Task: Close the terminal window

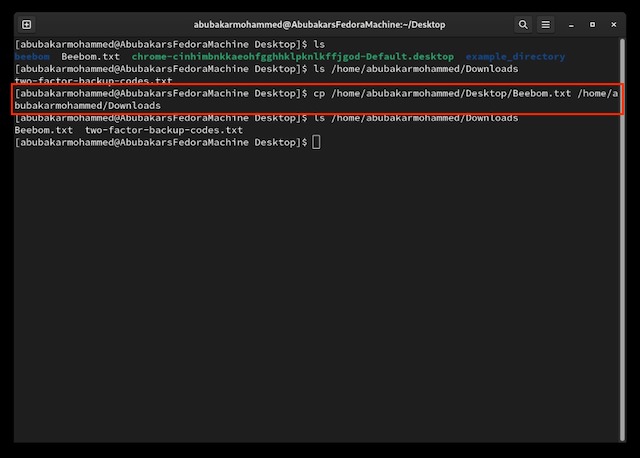Action: 615,24
